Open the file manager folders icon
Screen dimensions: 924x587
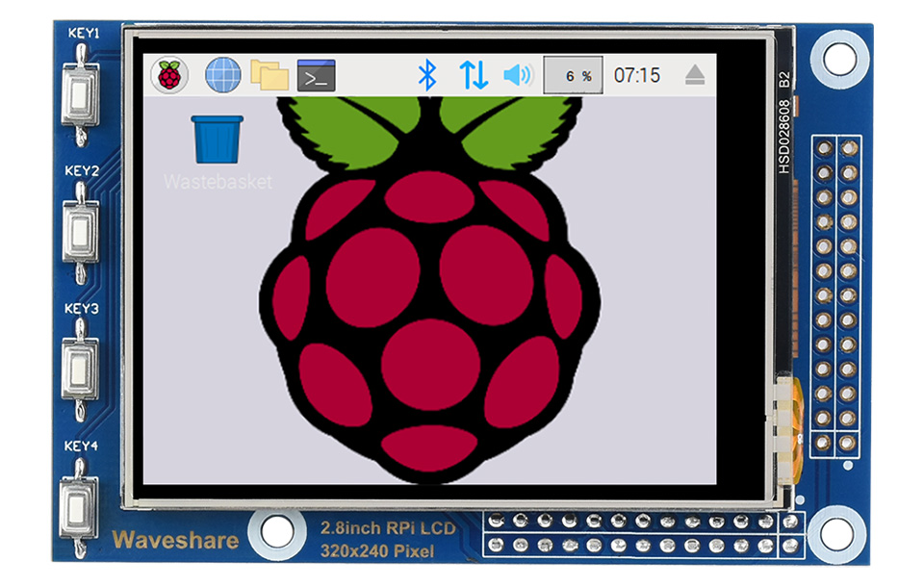point(269,75)
